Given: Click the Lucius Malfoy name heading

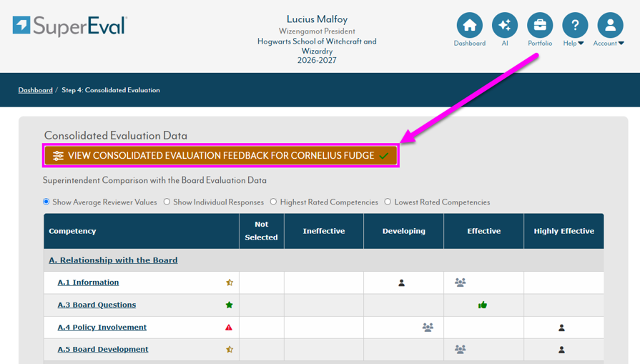Looking at the screenshot, I should point(317,19).
